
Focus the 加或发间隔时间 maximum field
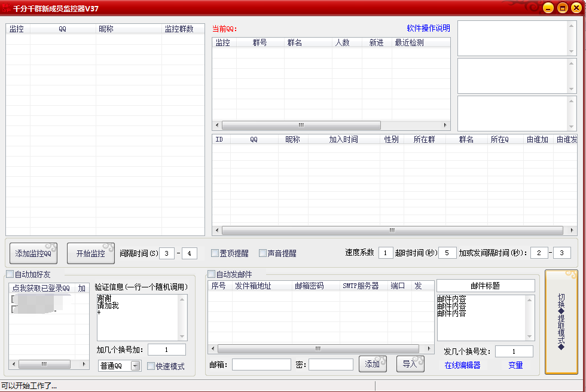point(561,253)
